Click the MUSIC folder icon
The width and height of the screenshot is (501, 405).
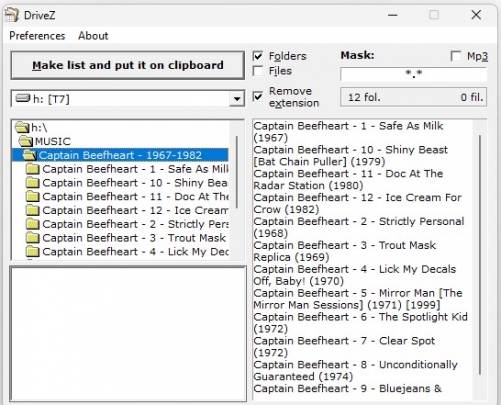click(x=26, y=141)
